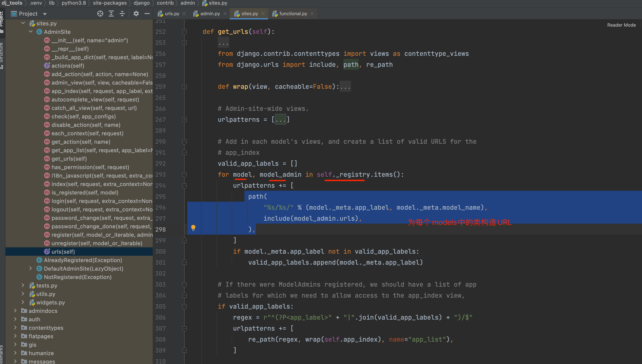This screenshot has height=364, width=642.
Task: Click path import name on line 257
Action: (x=351, y=65)
